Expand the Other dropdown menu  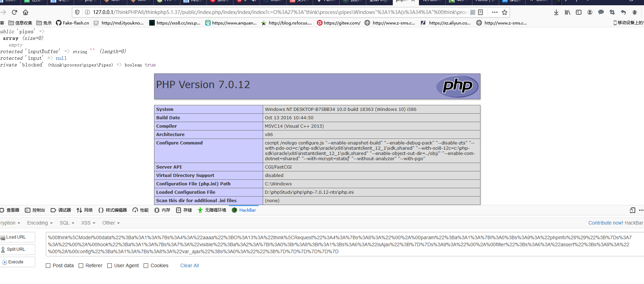point(111,223)
